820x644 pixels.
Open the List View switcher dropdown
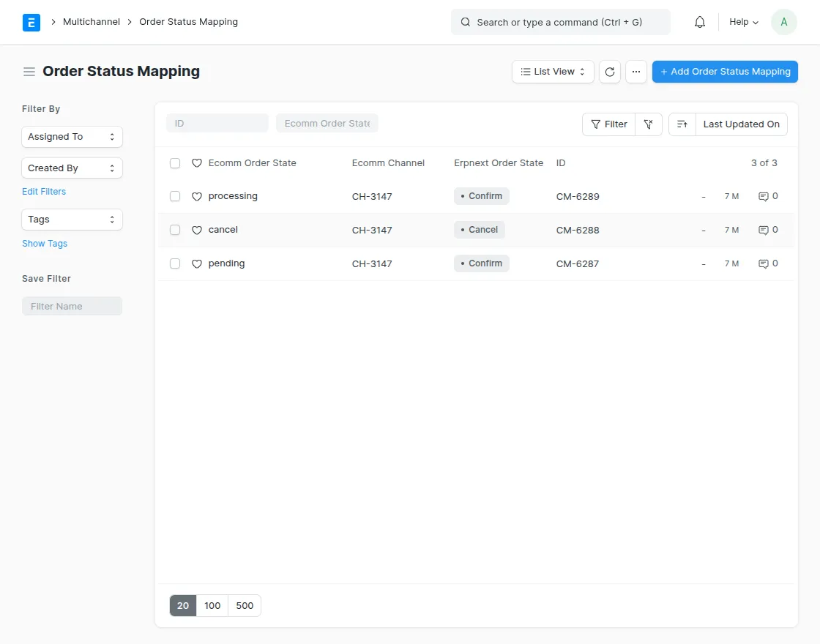point(552,71)
